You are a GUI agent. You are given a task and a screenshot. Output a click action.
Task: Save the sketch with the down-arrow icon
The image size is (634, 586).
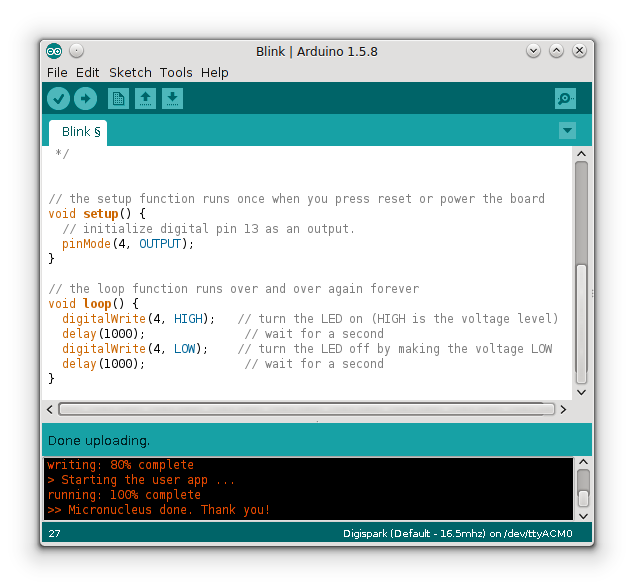(x=173, y=99)
